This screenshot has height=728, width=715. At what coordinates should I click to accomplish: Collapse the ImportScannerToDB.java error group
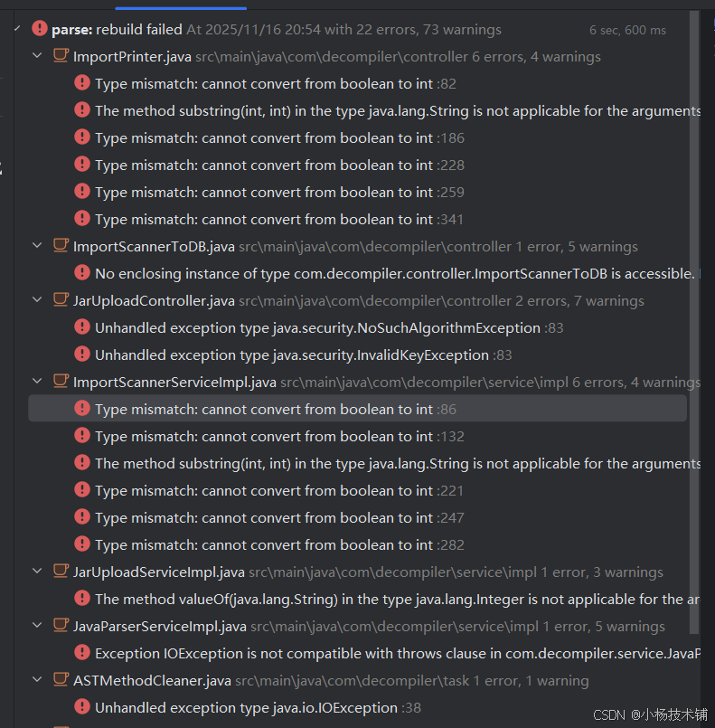coord(37,246)
